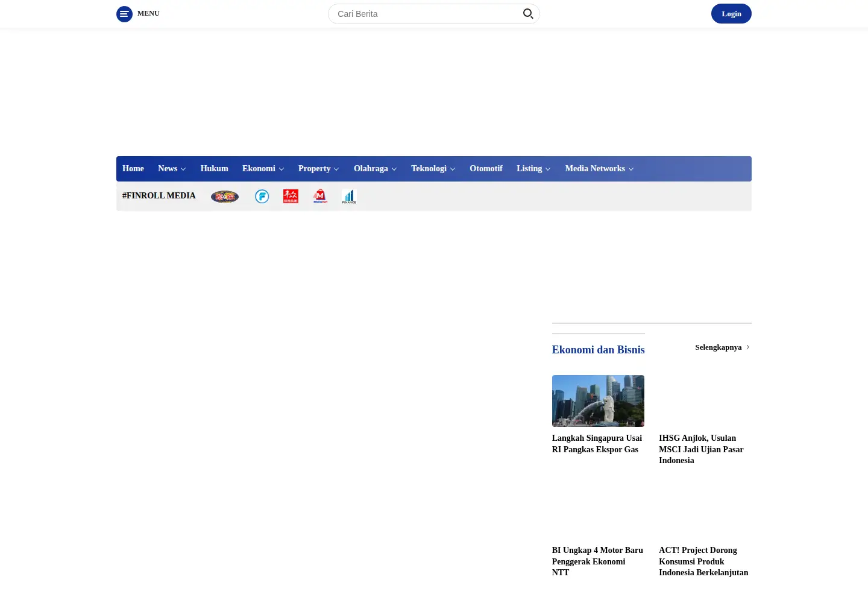
Task: Open article BI Ungkap 4 Motor Baru
Action: (597, 561)
